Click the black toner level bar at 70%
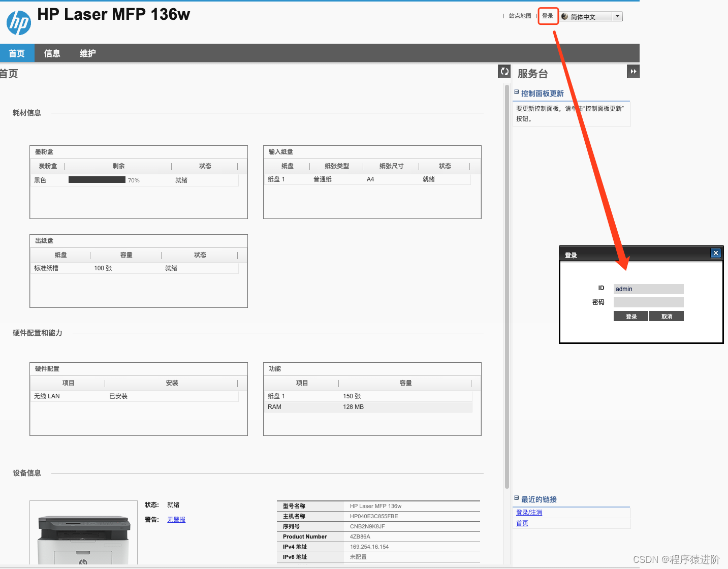This screenshot has width=728, height=569. pos(97,180)
